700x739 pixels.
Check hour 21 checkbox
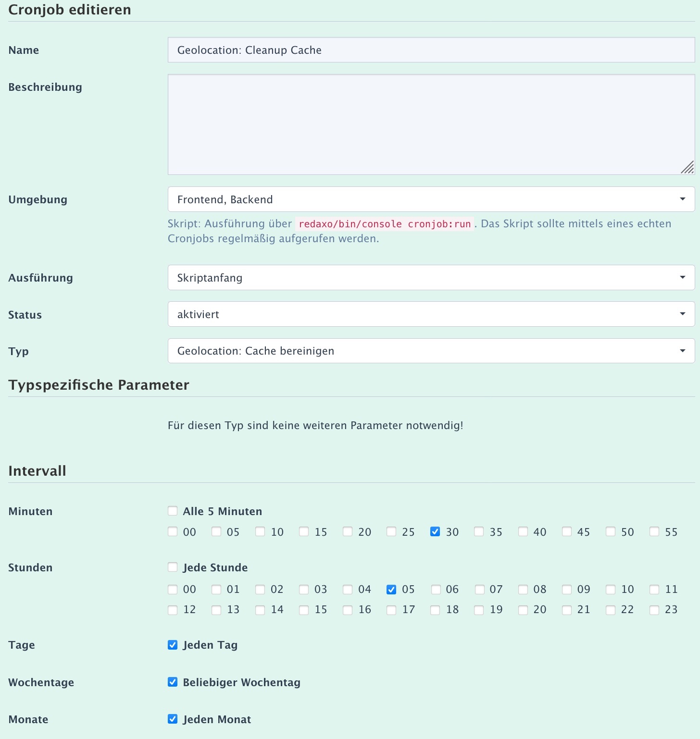pos(567,610)
